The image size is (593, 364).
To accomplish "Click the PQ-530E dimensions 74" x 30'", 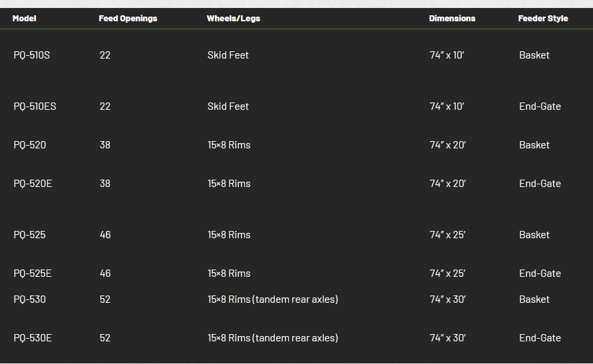I will [x=447, y=338].
